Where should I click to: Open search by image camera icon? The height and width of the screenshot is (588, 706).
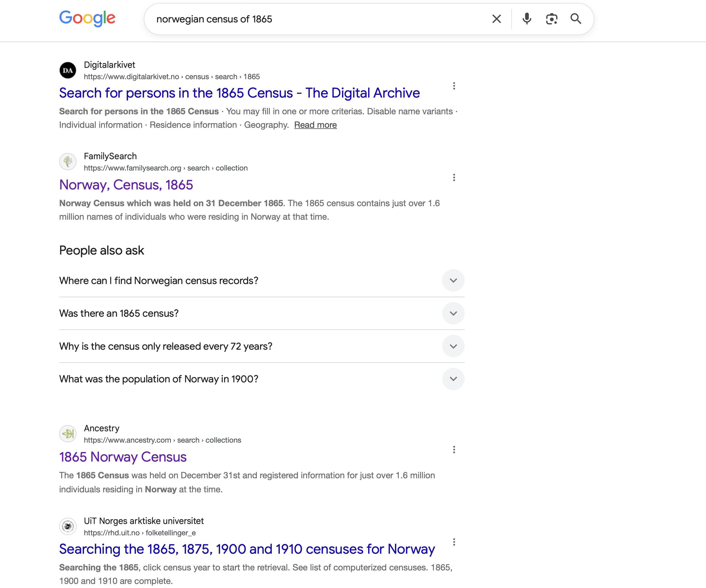click(552, 19)
